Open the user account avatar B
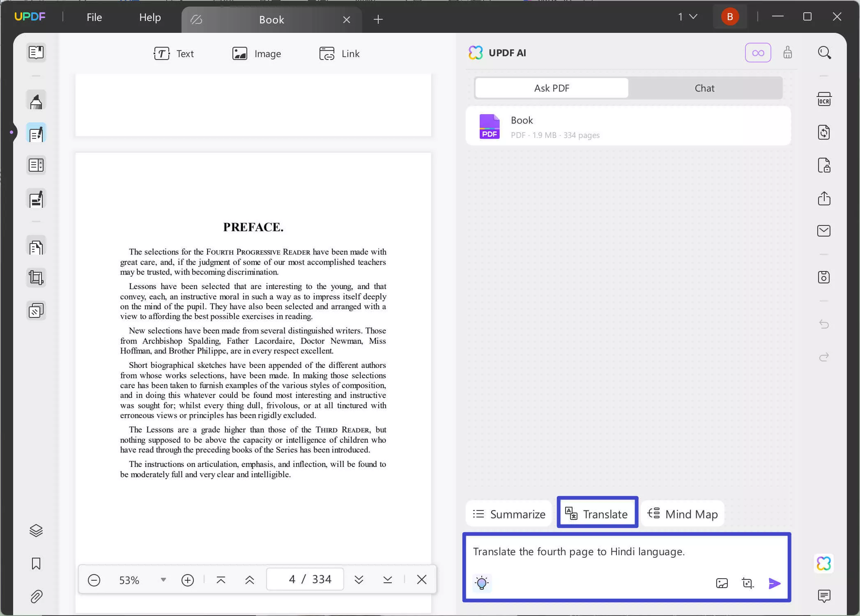Image resolution: width=860 pixels, height=616 pixels. pos(730,16)
